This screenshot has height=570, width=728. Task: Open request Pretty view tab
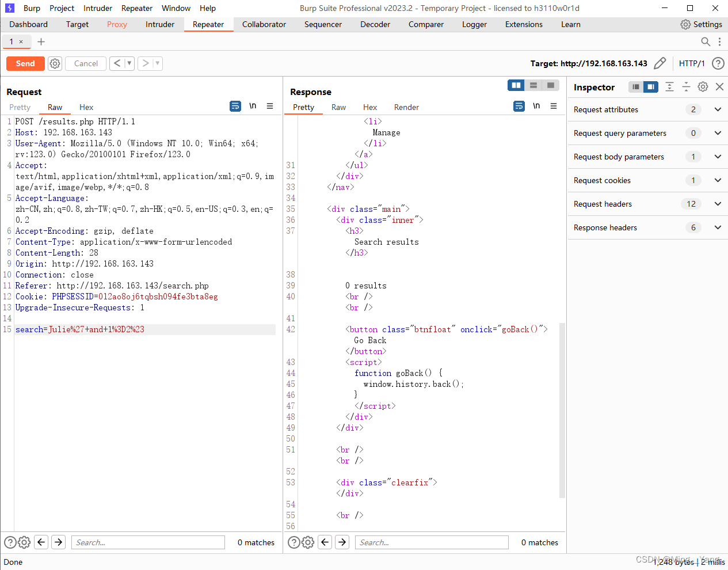pyautogui.click(x=20, y=107)
